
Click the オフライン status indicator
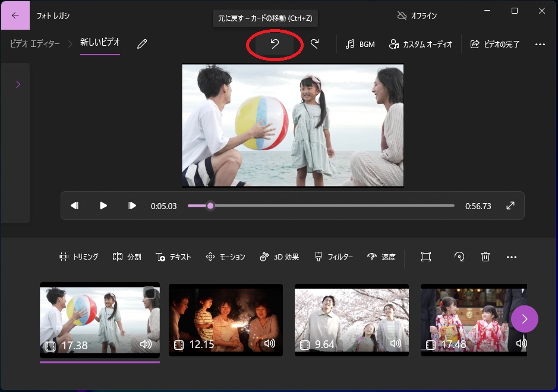417,15
